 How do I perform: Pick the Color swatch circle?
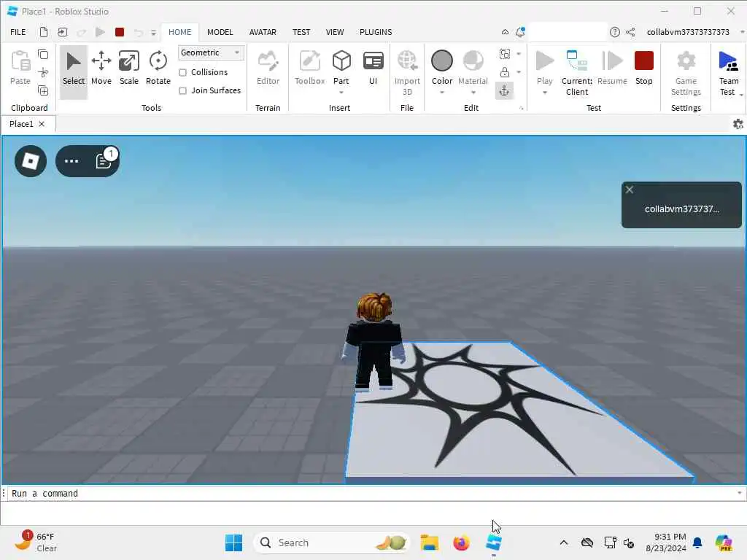[x=441, y=61]
